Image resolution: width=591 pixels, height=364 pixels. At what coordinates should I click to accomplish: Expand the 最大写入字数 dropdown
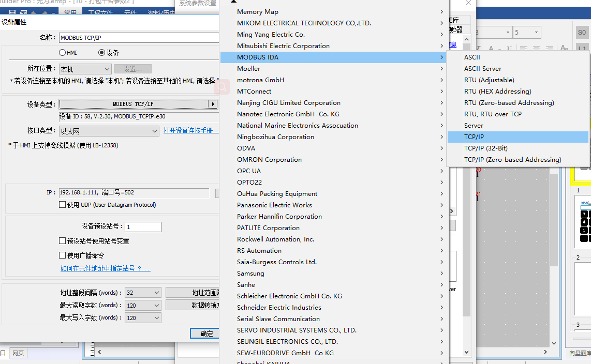pyautogui.click(x=143, y=317)
